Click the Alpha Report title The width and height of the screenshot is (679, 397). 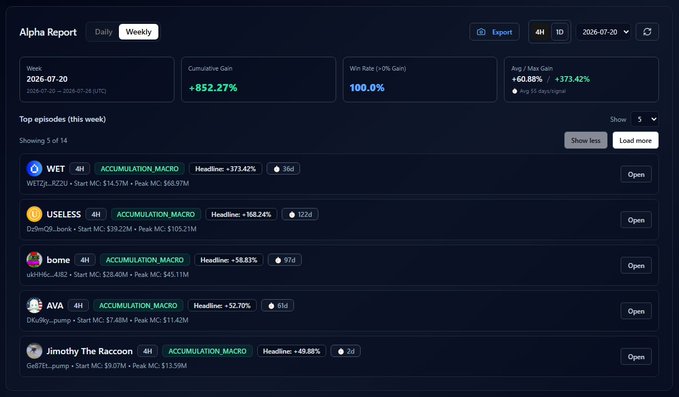point(48,32)
